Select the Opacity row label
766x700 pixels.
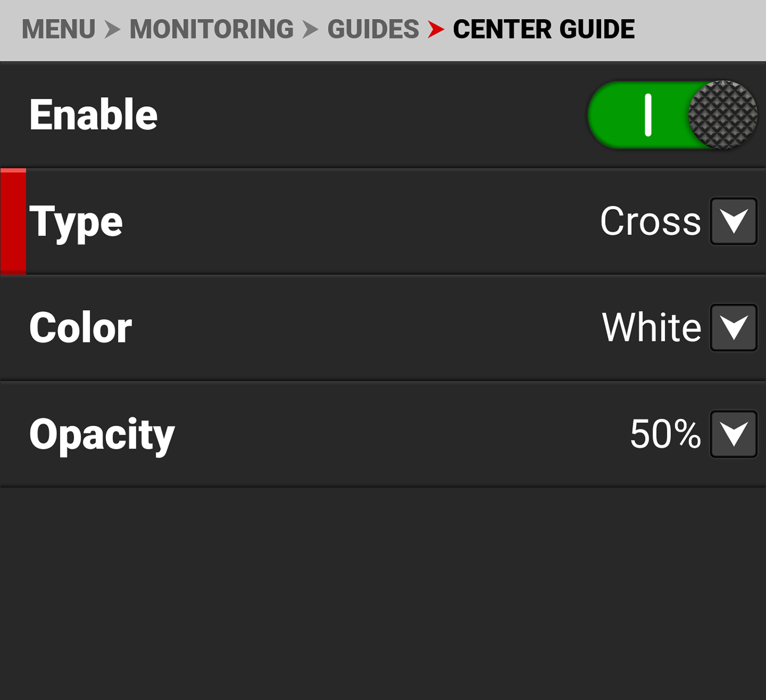102,434
